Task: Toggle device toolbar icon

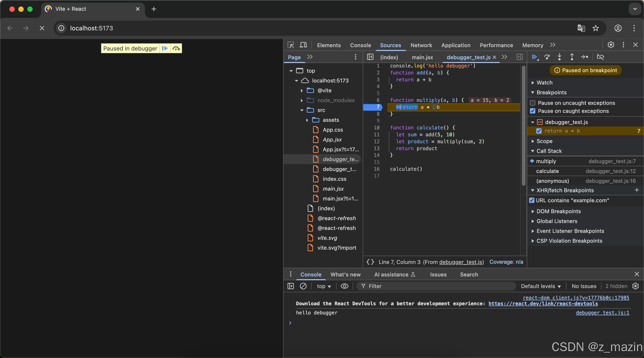Action: click(303, 45)
